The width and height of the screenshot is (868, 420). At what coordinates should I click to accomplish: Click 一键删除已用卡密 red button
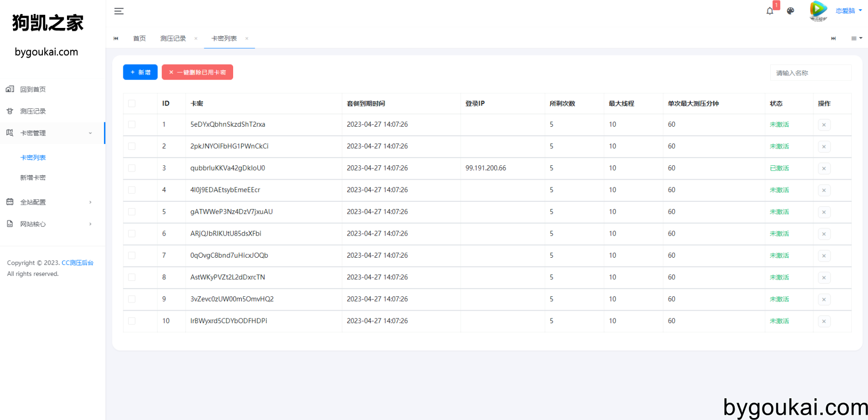(x=197, y=72)
